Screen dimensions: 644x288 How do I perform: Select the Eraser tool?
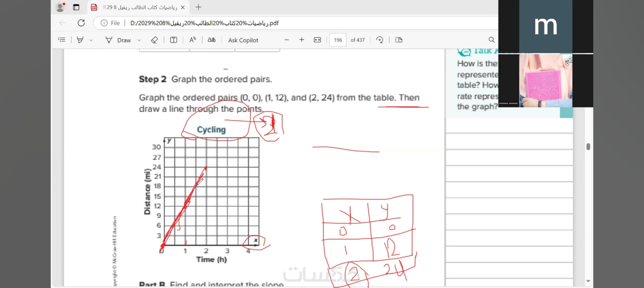click(x=154, y=40)
